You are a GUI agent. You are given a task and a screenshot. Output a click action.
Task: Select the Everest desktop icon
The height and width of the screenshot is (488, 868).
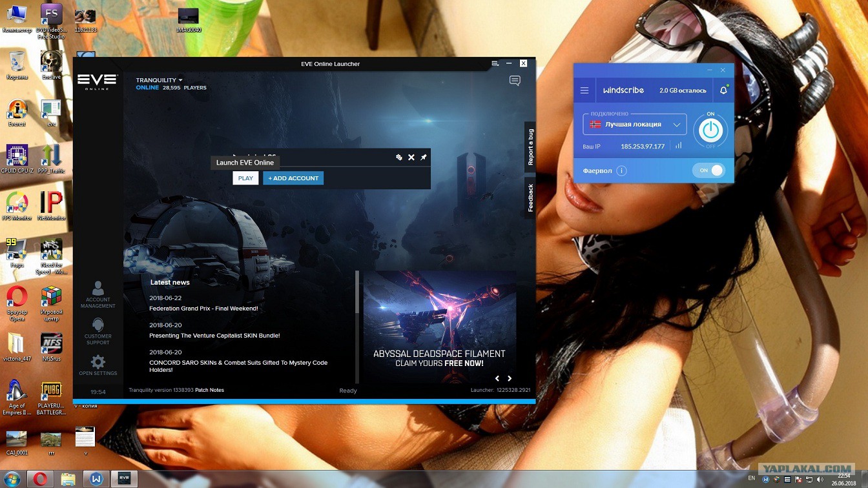pyautogui.click(x=17, y=113)
